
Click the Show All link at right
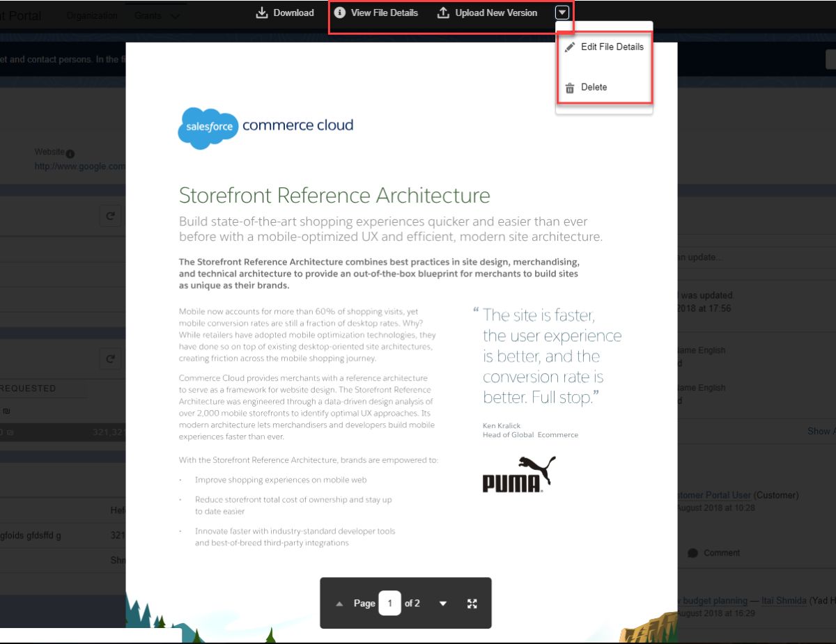coord(821,431)
